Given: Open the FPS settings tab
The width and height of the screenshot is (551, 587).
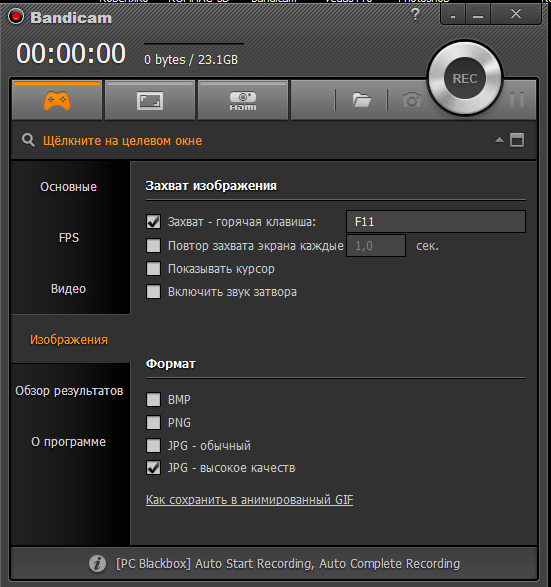Looking at the screenshot, I should (x=69, y=238).
